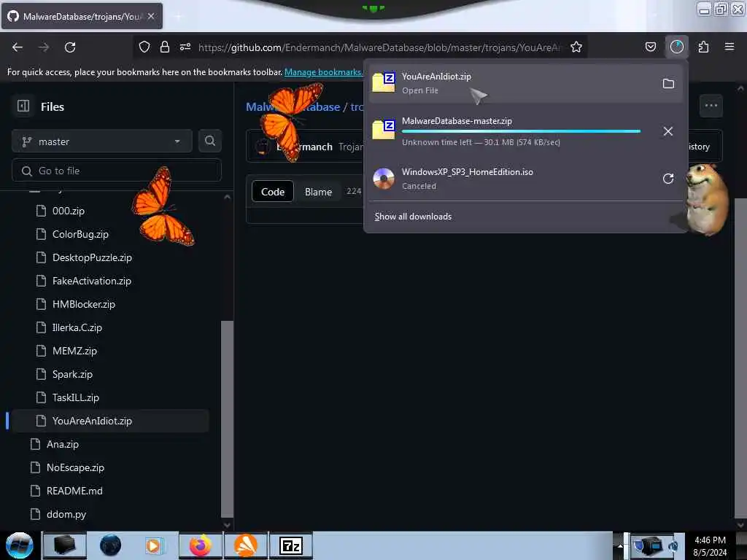Click the MalwareDatabase breadcrumb link
Image resolution: width=747 pixels, height=560 pixels.
tap(293, 106)
